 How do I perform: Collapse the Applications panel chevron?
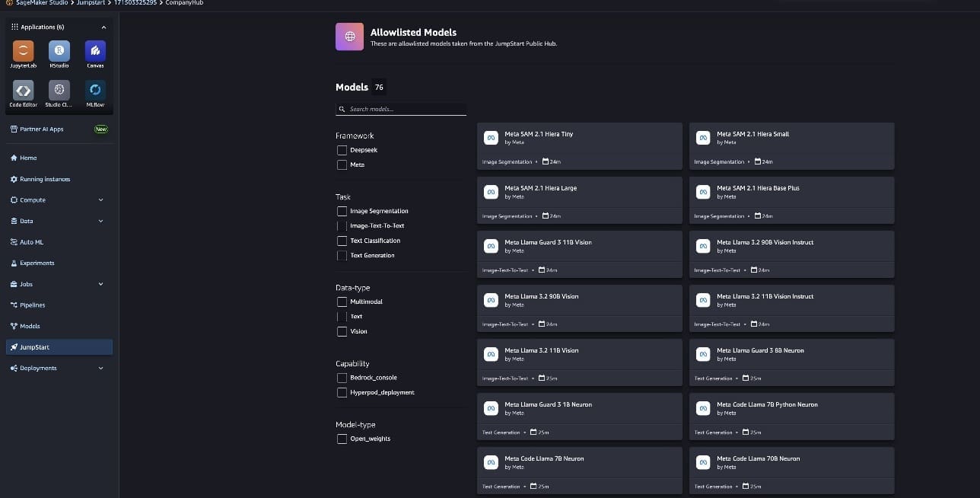(x=103, y=27)
